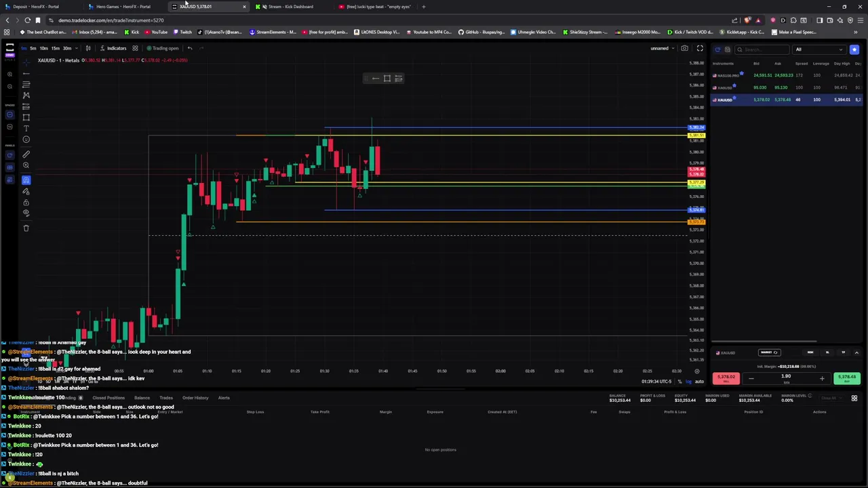Open a new browser tab
This screenshot has height=488, width=868.
click(x=424, y=7)
